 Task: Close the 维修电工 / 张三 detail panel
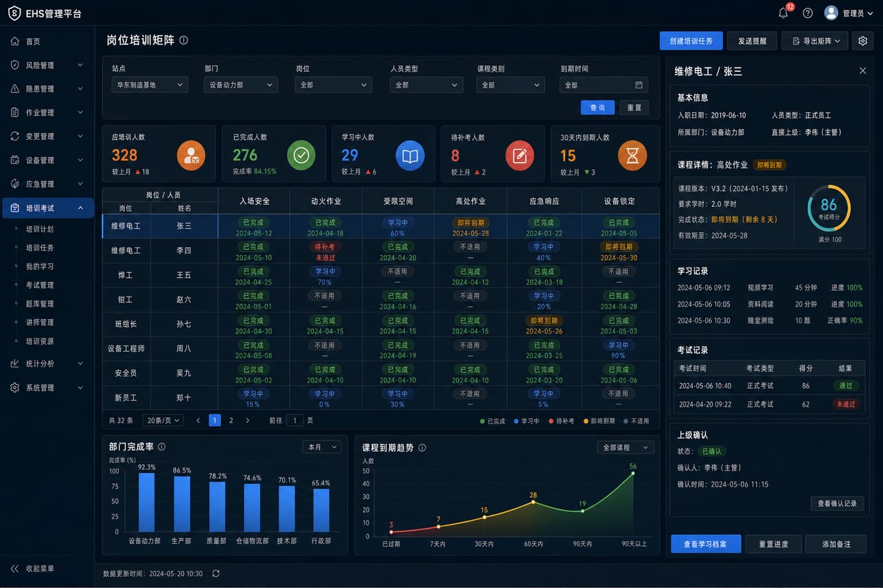pos(862,71)
